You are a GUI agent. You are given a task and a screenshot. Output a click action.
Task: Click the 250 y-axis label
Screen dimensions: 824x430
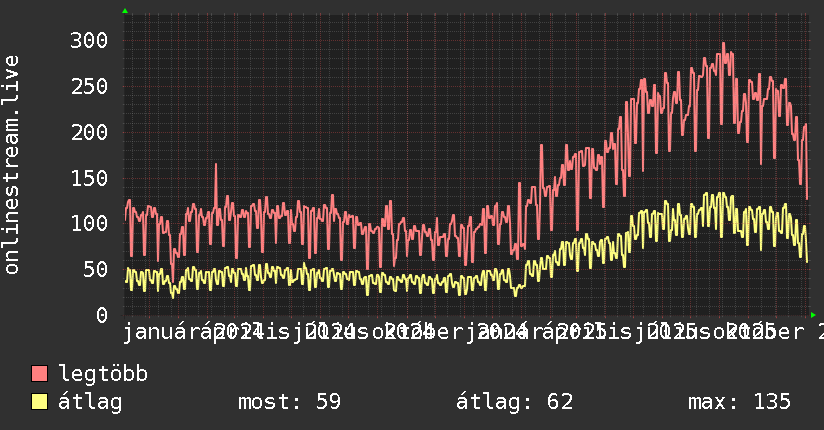click(x=89, y=86)
